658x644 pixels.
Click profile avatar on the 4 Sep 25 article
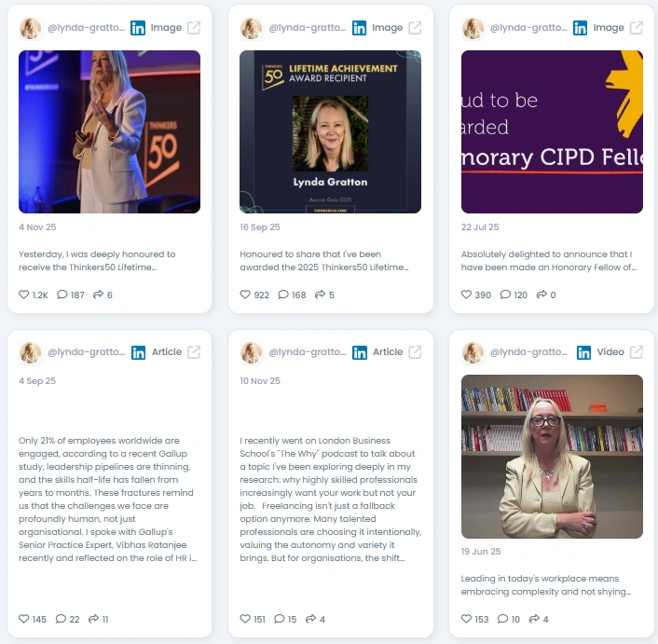click(x=30, y=352)
